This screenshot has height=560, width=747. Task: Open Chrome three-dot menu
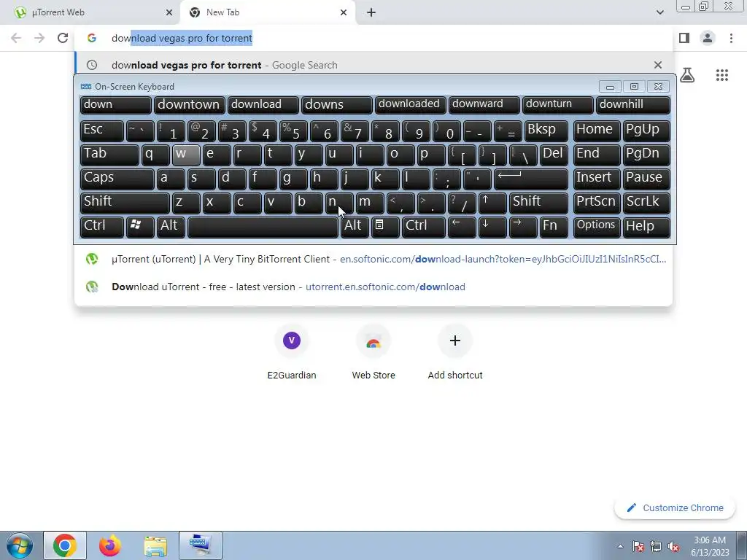tap(731, 38)
